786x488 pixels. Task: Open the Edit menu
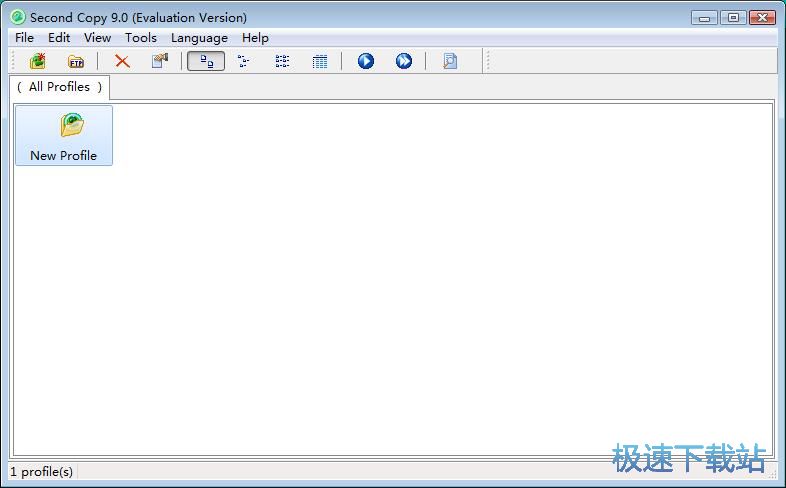click(59, 38)
